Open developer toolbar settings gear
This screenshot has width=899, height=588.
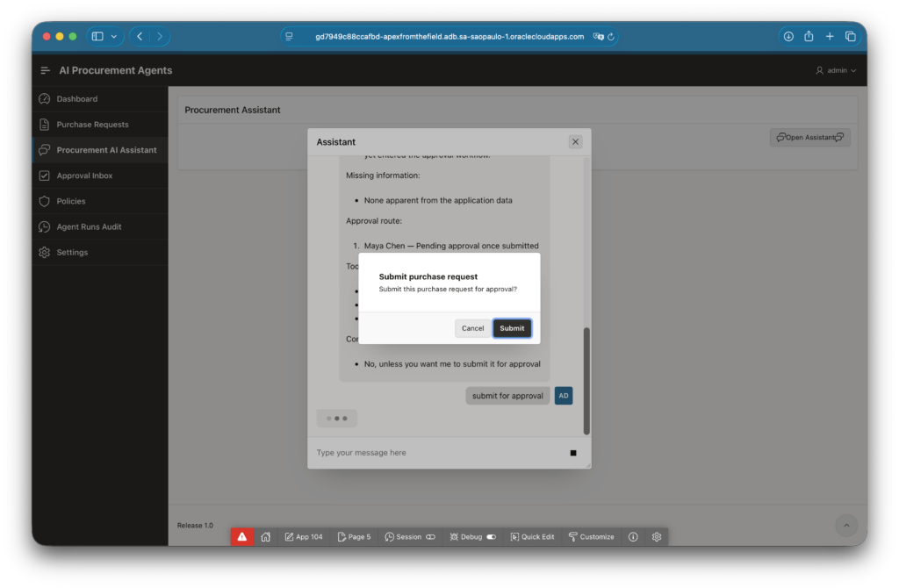click(657, 537)
